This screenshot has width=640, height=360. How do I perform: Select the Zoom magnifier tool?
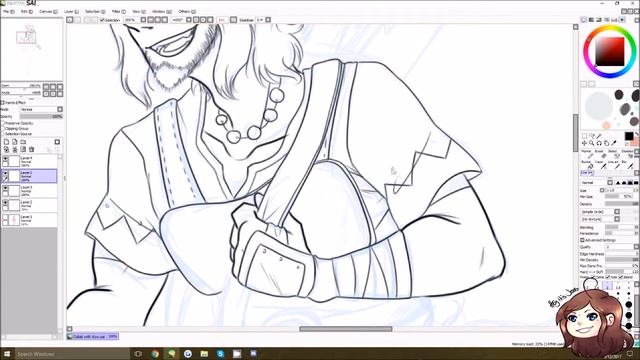[x=592, y=143]
